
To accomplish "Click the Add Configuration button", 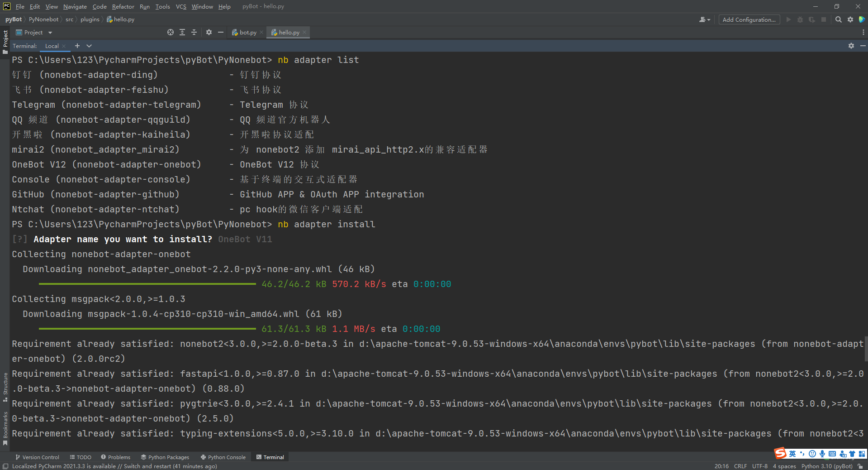I will coord(749,19).
